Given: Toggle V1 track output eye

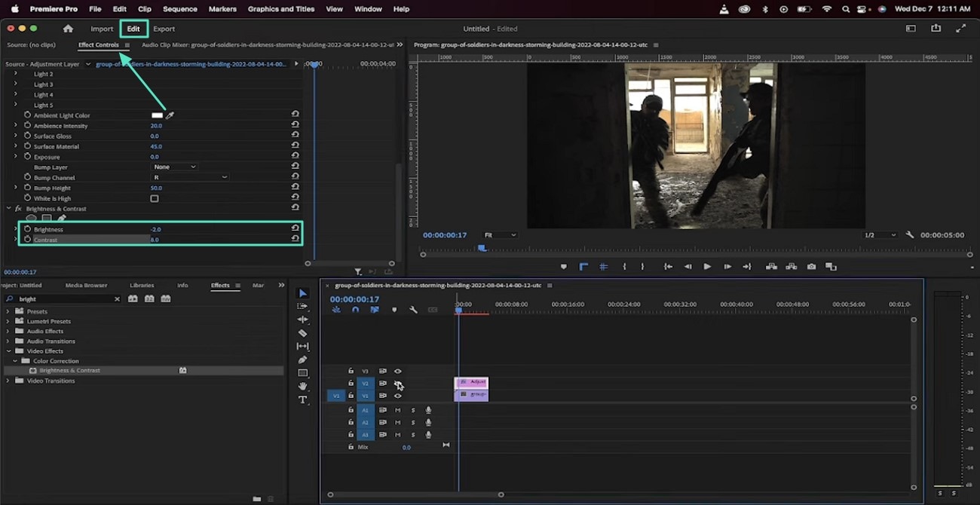Looking at the screenshot, I should point(398,395).
